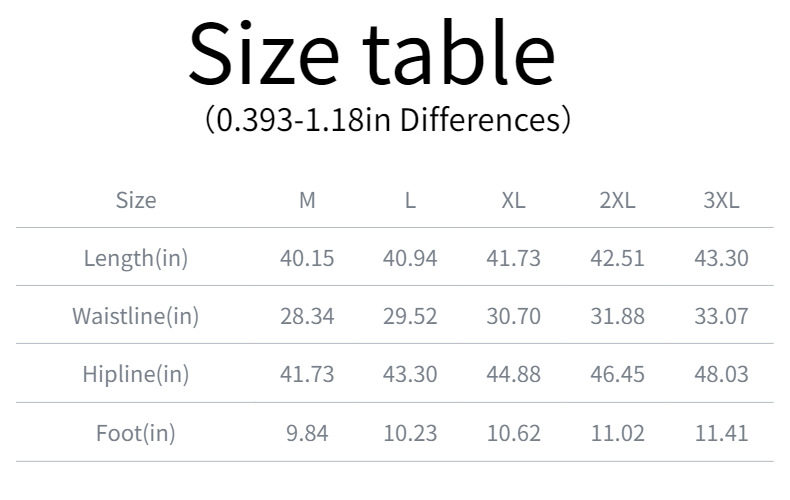
Task: Select the 11.02 foot value for 2XL
Action: [x=617, y=433]
